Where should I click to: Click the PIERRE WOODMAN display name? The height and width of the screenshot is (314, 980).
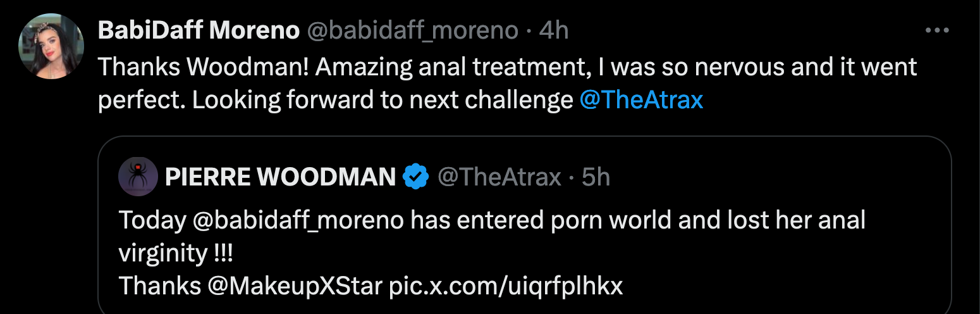click(280, 178)
